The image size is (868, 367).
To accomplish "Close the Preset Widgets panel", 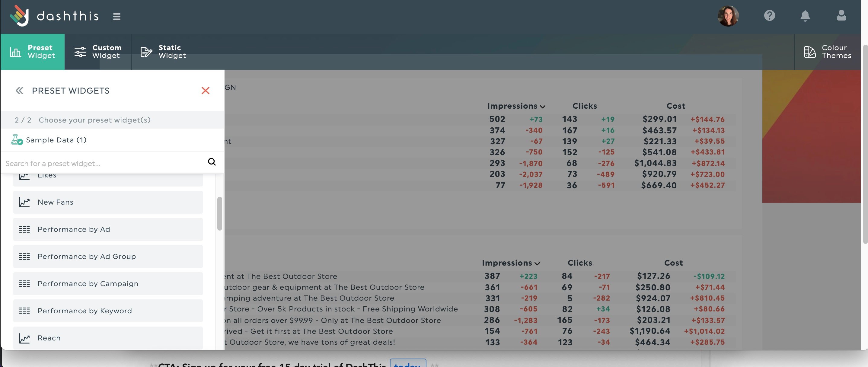I will click(205, 90).
